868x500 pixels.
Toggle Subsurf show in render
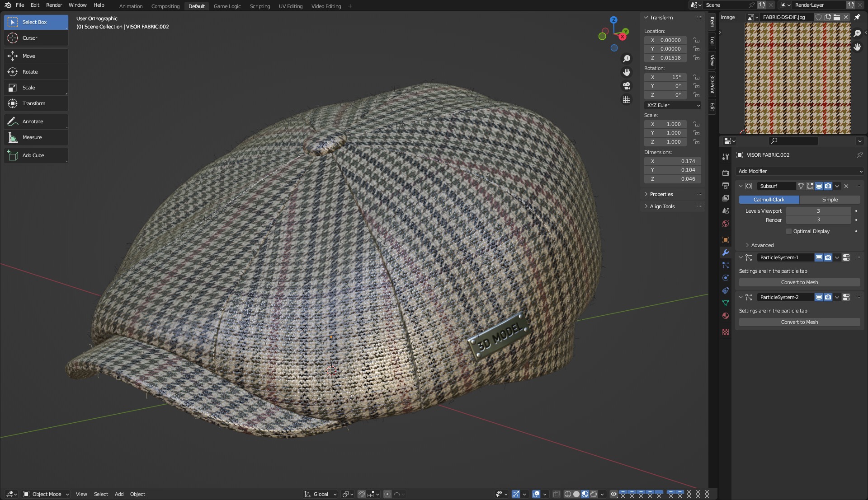tap(828, 186)
